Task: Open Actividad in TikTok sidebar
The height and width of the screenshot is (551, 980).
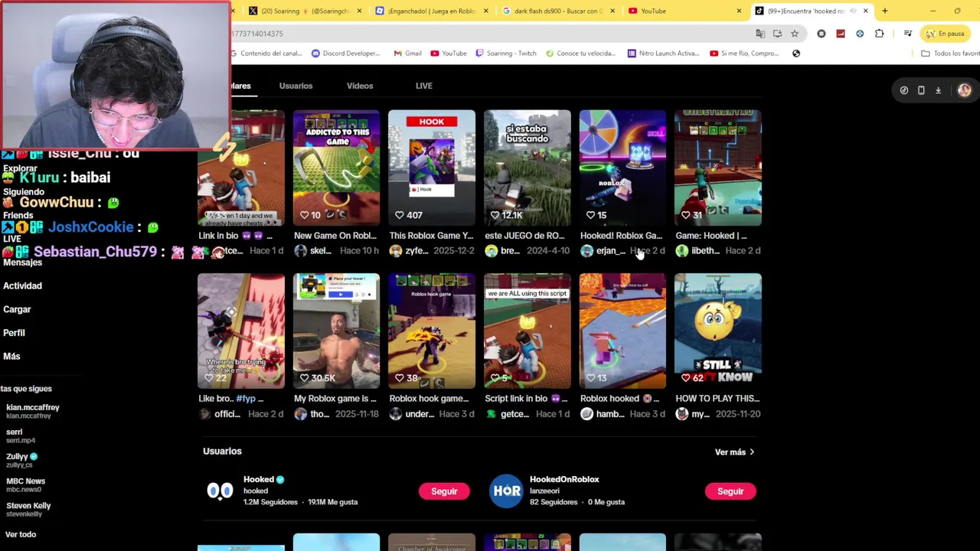Action: click(x=22, y=285)
